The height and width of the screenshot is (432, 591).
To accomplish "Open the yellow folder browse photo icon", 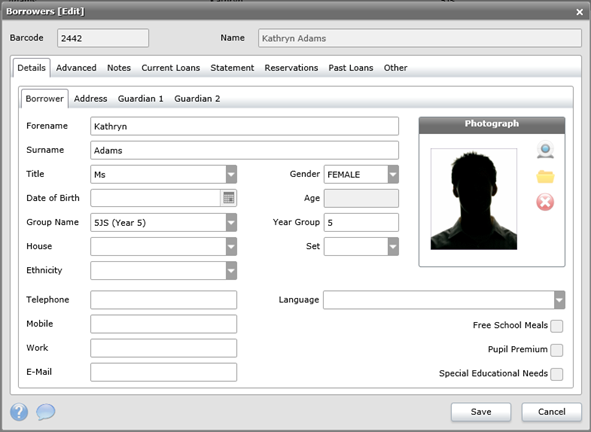I will pos(545,176).
